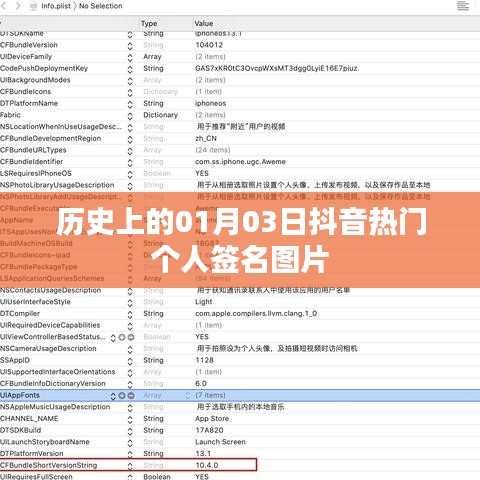Select the UISupportedInterfaceOrientations key
Image resolution: width=480 pixels, height=480 pixels.
pyautogui.click(x=57, y=372)
